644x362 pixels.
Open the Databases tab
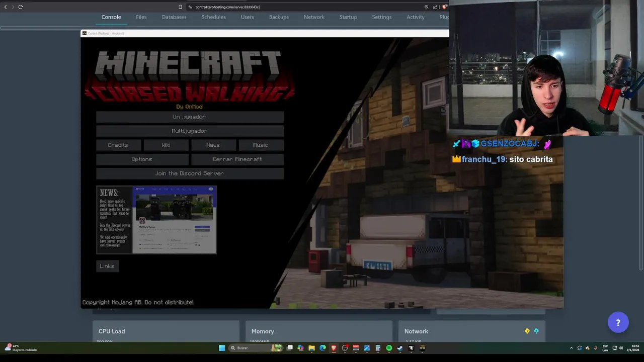[x=174, y=17]
